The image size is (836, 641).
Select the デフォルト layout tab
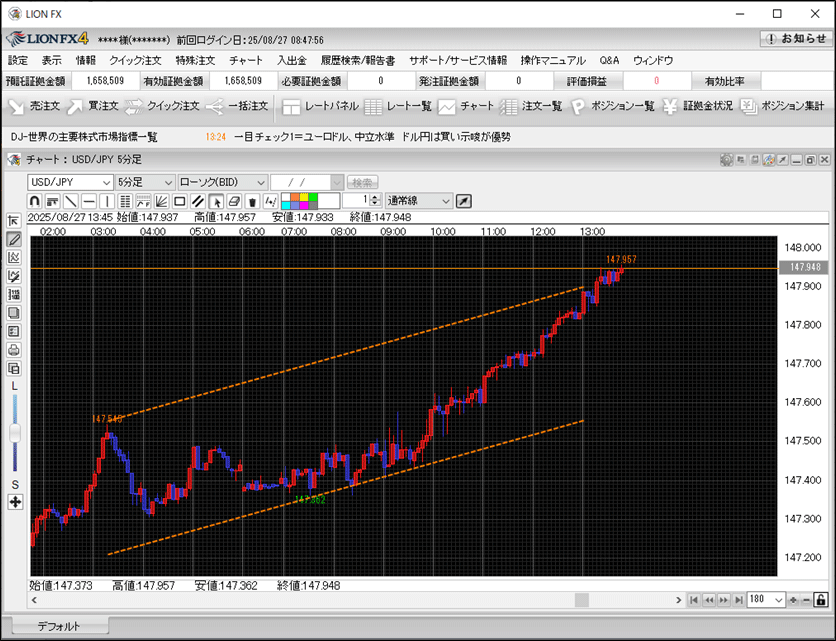point(59,626)
